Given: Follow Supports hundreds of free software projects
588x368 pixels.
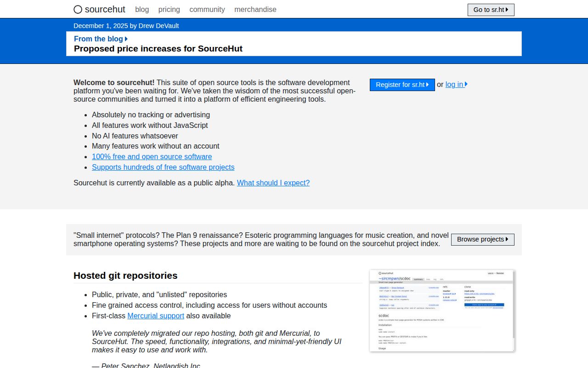Looking at the screenshot, I should click(x=163, y=167).
